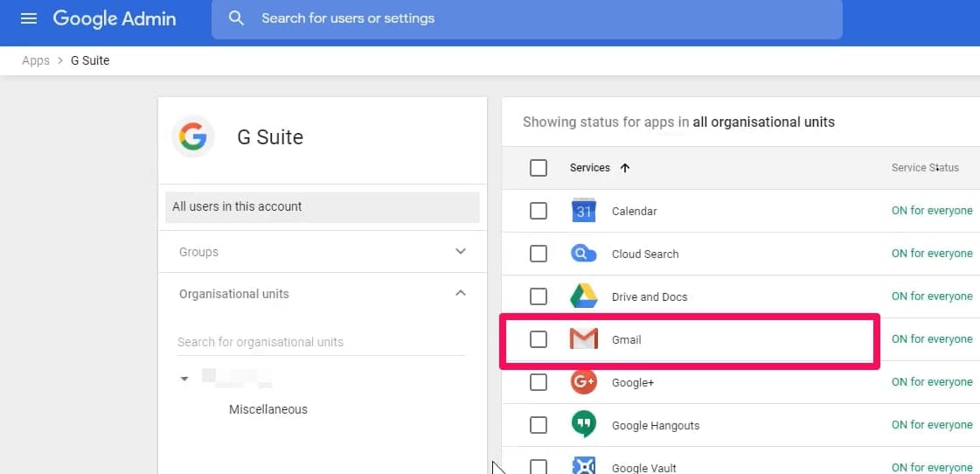Click the G Suite panel heading
The width and height of the screenshot is (980, 474).
pyautogui.click(x=270, y=137)
